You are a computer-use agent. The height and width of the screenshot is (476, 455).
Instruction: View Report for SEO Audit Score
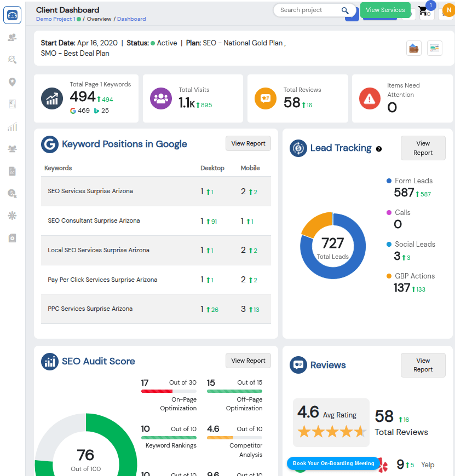click(x=248, y=361)
